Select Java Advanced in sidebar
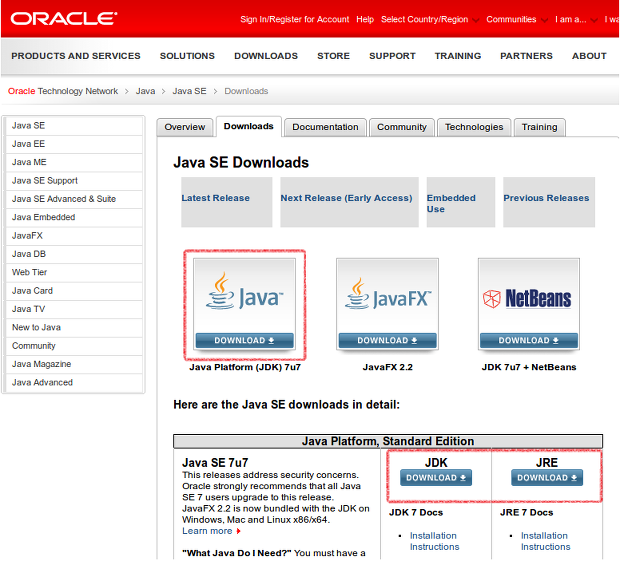The width and height of the screenshot is (620, 561). pos(74,383)
